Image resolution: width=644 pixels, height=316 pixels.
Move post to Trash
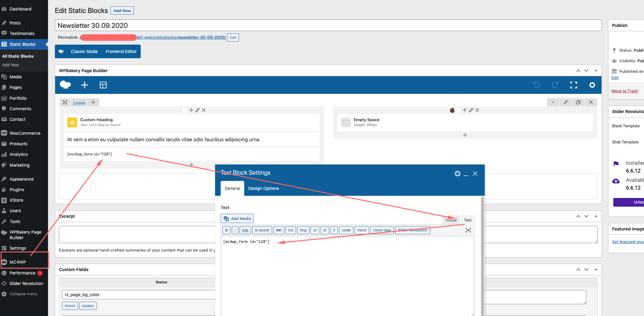tap(624, 91)
